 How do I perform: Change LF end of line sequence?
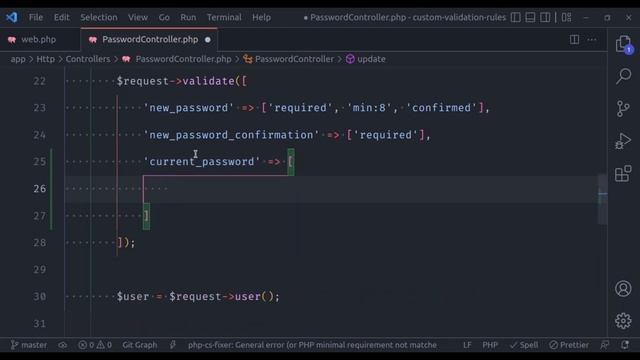point(467,345)
